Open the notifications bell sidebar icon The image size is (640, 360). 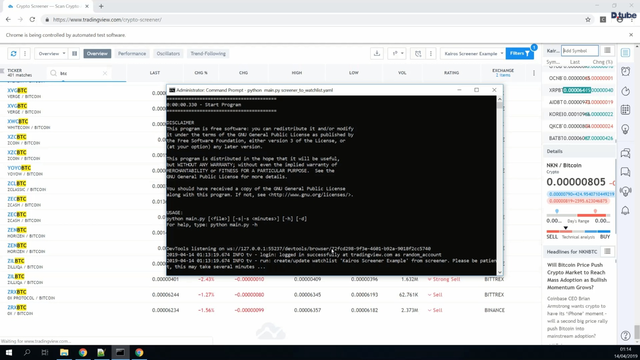(x=625, y=211)
